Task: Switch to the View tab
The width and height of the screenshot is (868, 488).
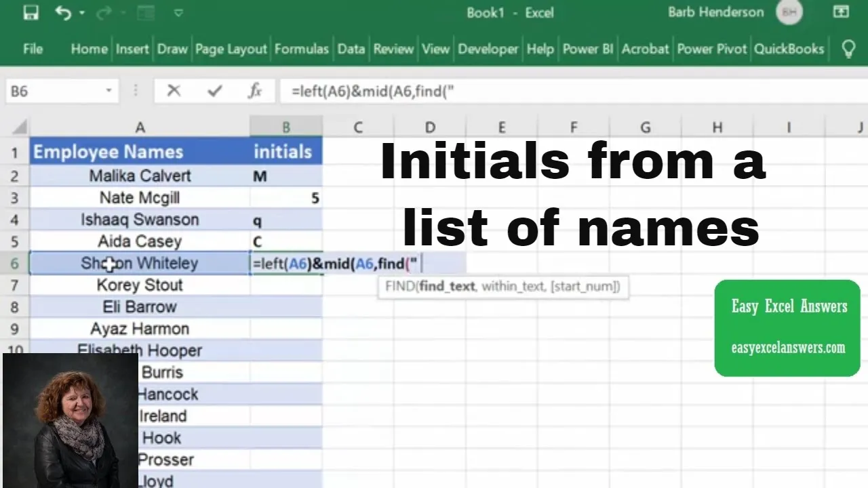Action: 435,49
